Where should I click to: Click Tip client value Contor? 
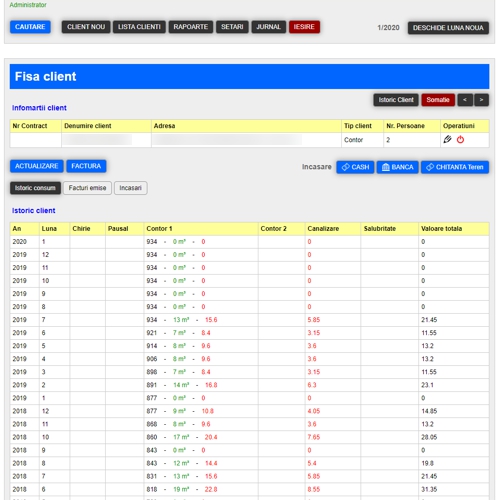pos(353,140)
